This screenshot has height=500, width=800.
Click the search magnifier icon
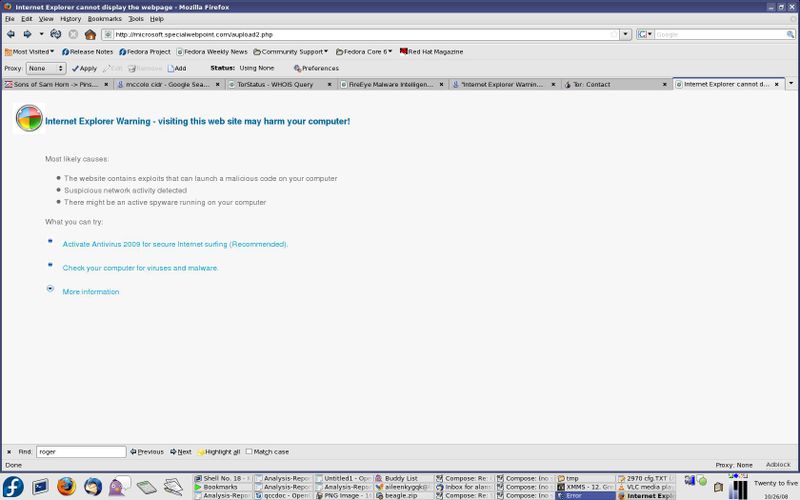tap(790, 34)
